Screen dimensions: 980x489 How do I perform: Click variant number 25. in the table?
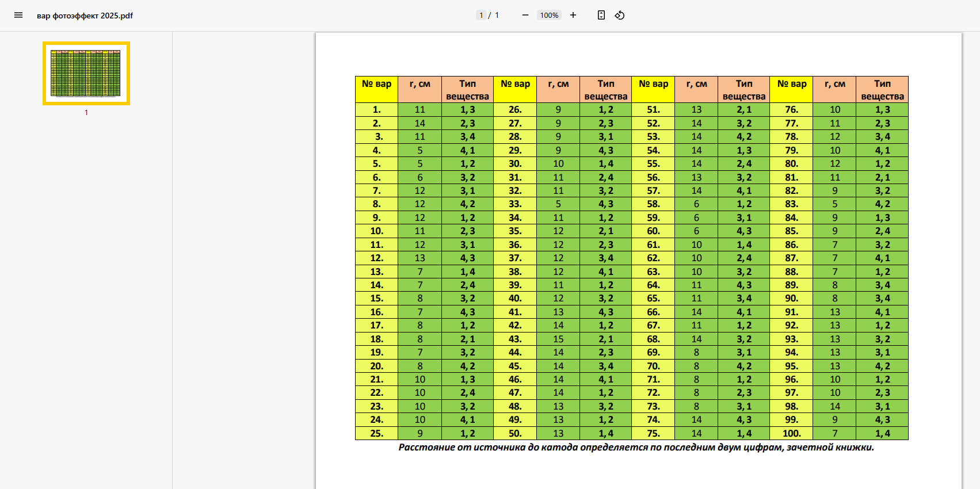pyautogui.click(x=376, y=433)
